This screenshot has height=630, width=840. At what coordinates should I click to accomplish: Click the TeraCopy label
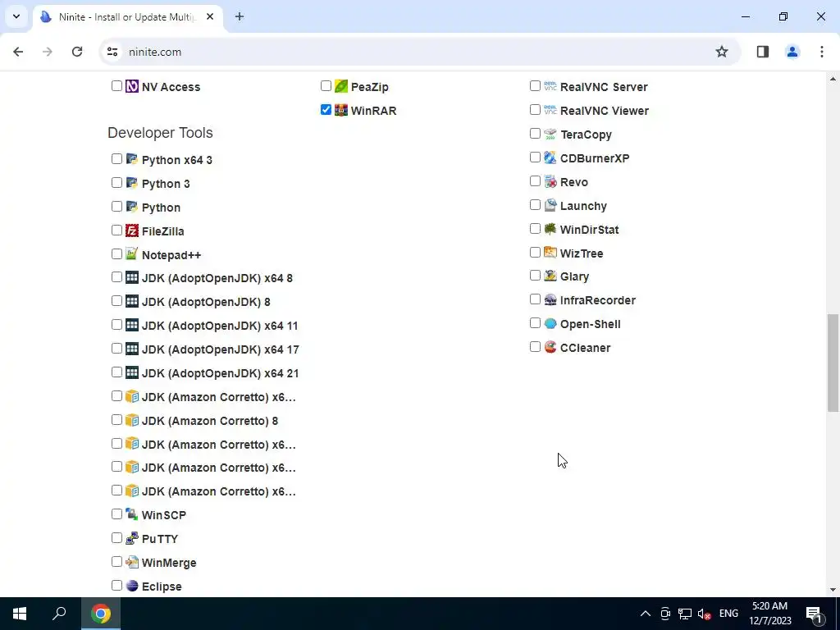point(586,135)
